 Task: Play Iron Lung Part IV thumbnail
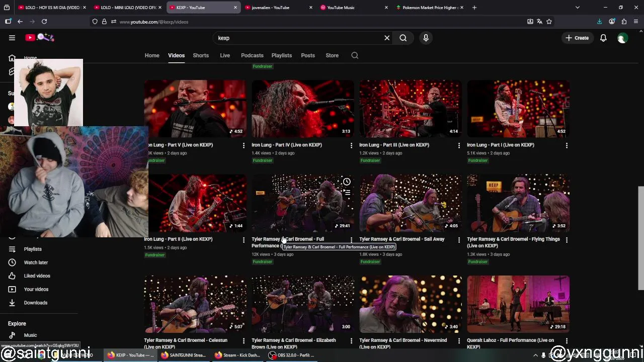coord(303,109)
